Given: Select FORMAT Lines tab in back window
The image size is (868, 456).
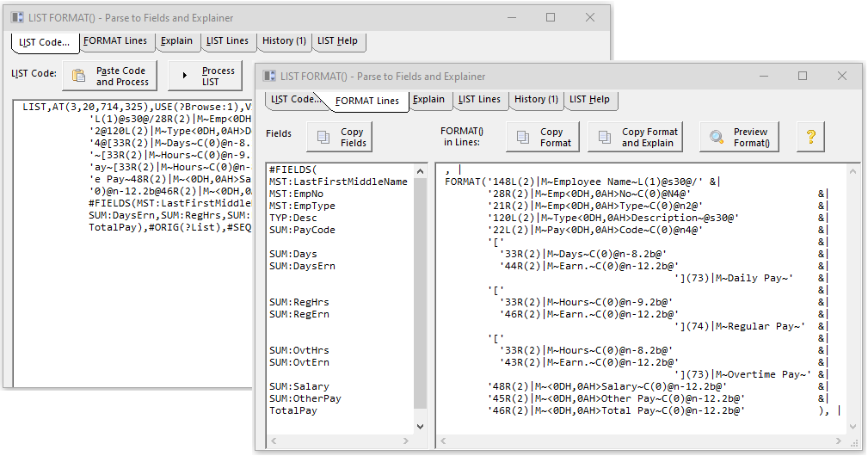Looking at the screenshot, I should [x=115, y=41].
